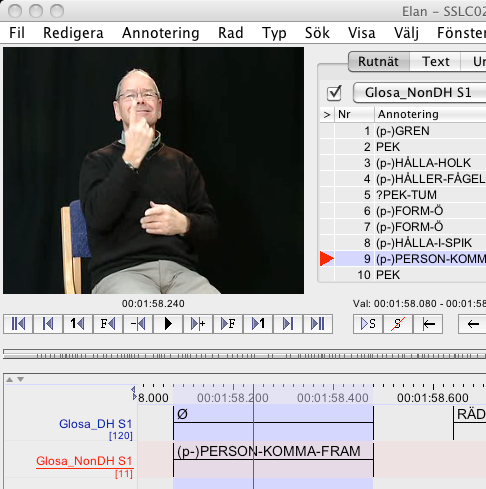Collapse timeline with the up triangle
Screen dimensions: 486x489
tap(10, 379)
